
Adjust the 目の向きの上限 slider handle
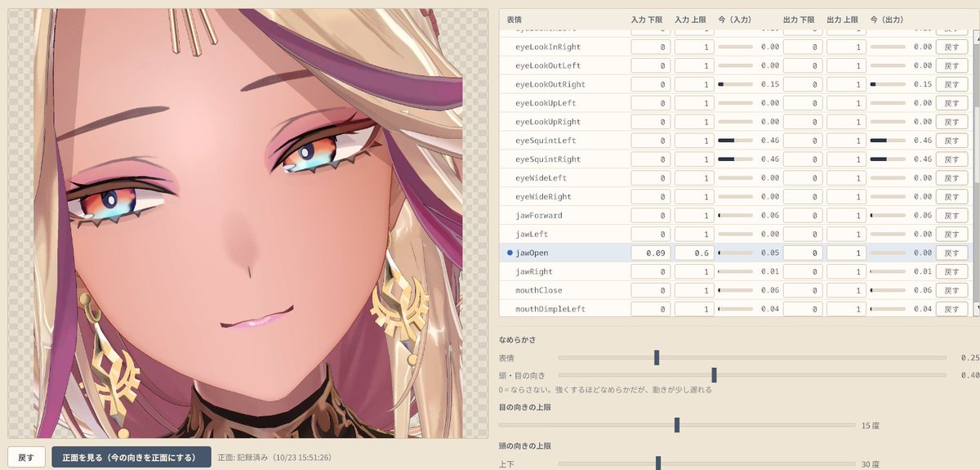[x=677, y=425]
